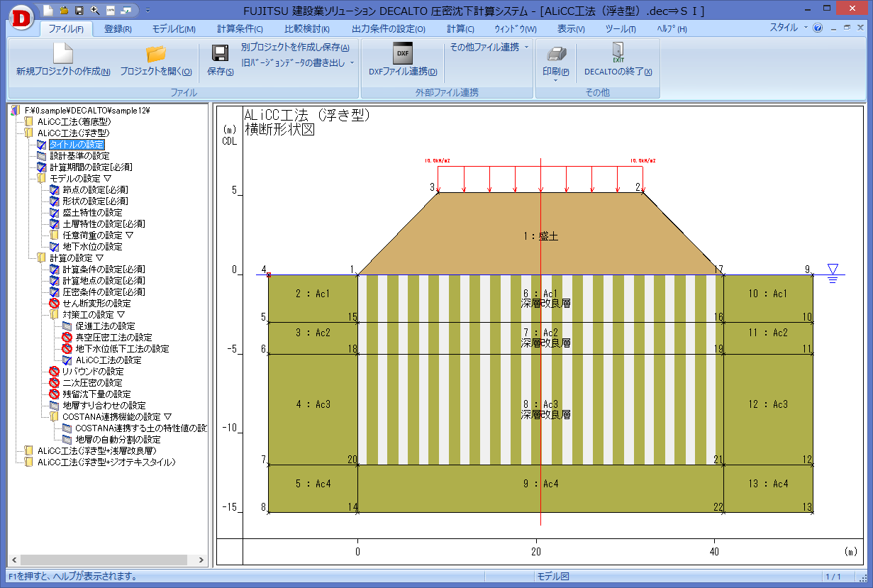This screenshot has height=588, width=873.
Task: Open a project with プロジェクトを開く
Action: click(155, 55)
